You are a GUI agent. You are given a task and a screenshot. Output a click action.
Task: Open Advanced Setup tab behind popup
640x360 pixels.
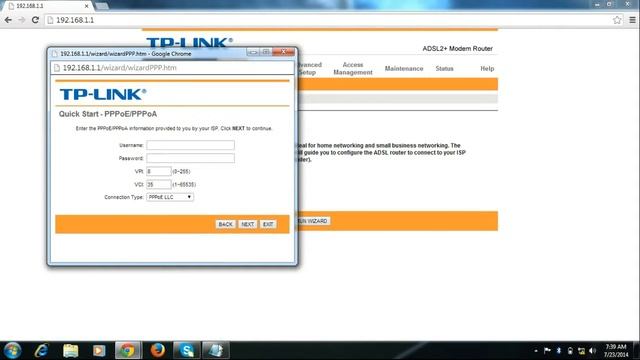pos(310,69)
